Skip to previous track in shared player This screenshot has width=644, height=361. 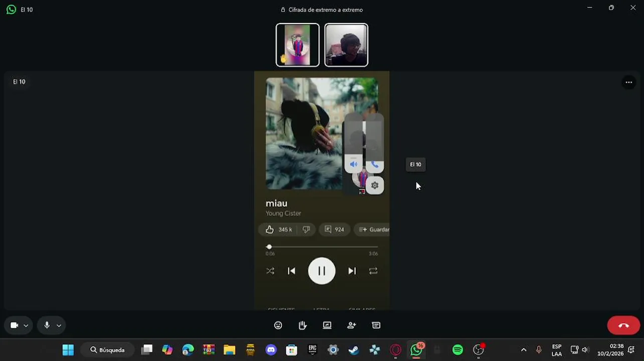[x=291, y=271]
